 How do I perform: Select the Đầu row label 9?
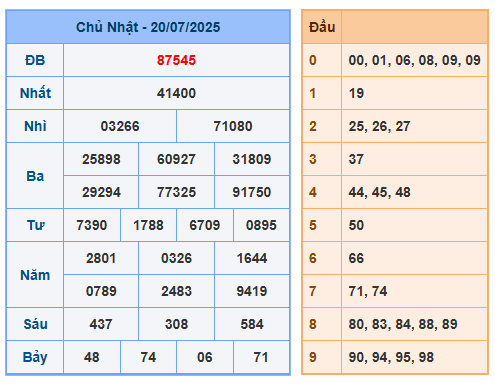[313, 357]
